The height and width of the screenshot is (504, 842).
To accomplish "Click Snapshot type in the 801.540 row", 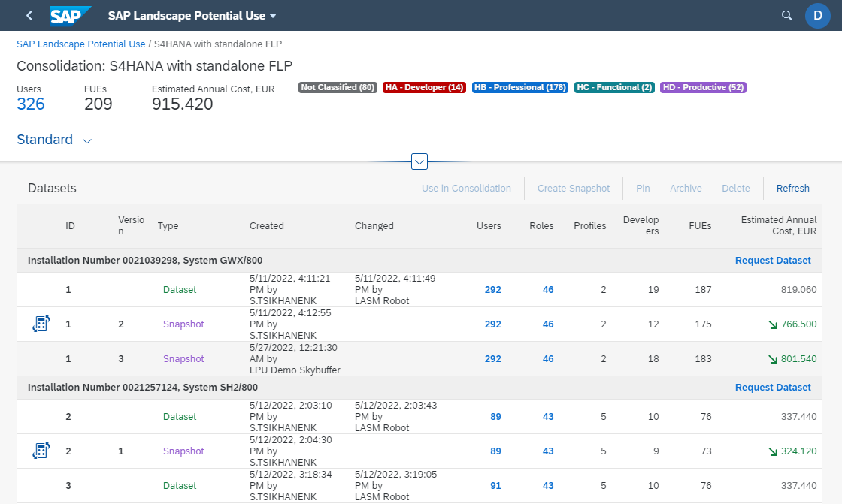I will [x=183, y=358].
